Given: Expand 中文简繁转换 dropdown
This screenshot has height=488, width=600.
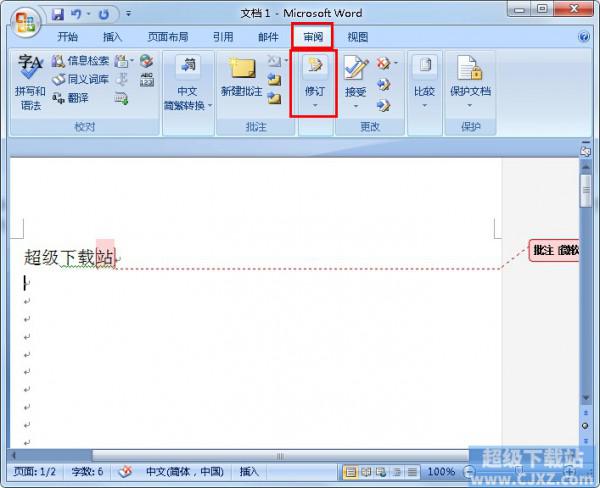Looking at the screenshot, I should [x=210, y=106].
